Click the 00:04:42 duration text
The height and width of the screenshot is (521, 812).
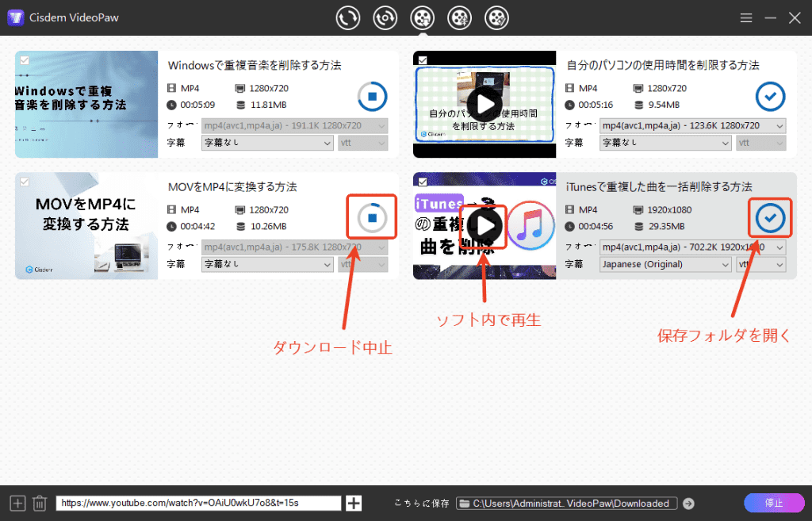click(197, 227)
